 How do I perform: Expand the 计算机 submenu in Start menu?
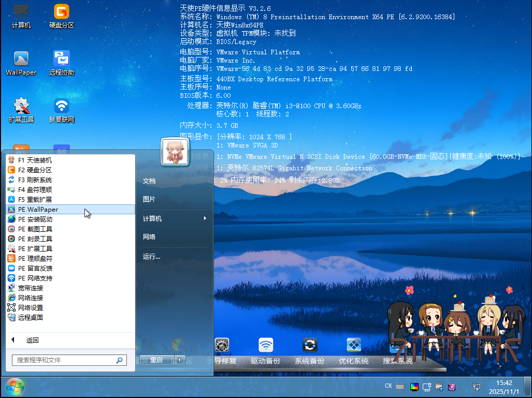175,218
